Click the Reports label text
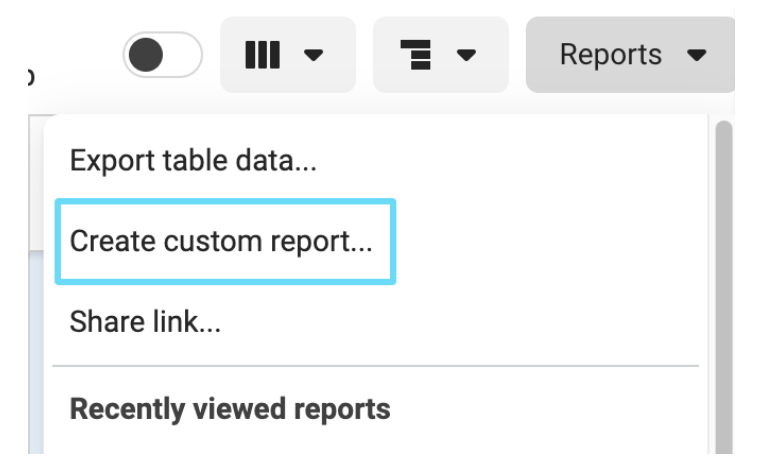Viewport: 760px width, 472px height. point(611,54)
